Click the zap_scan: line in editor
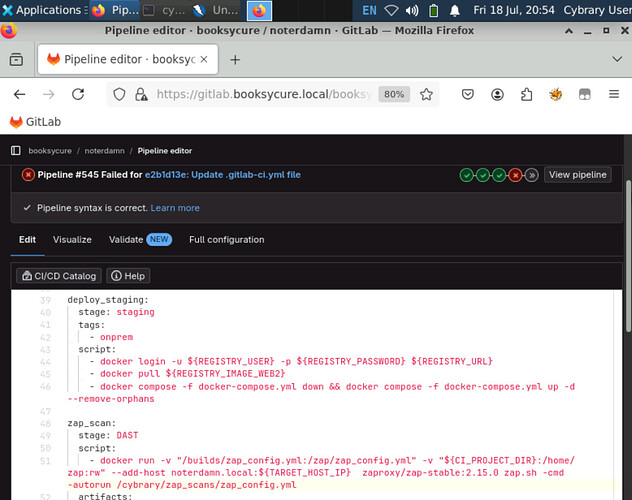632x500 pixels. [91, 423]
